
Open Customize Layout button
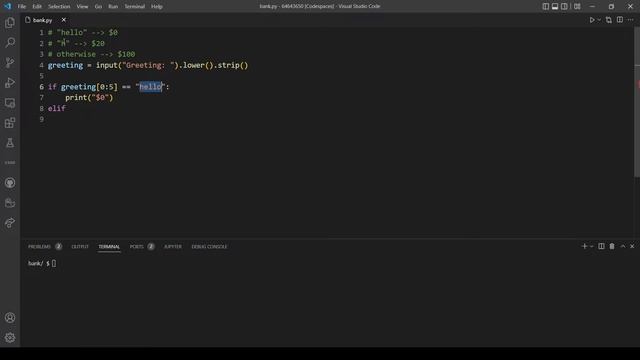click(577, 7)
